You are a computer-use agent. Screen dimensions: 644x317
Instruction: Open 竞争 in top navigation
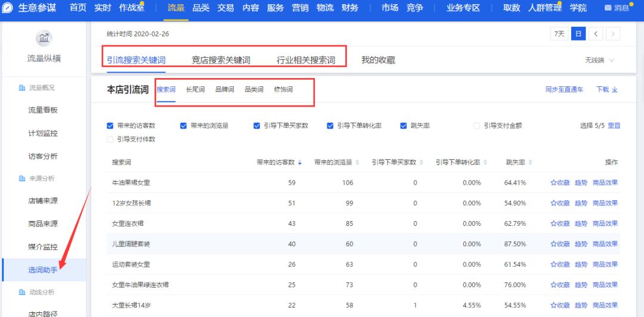[415, 8]
